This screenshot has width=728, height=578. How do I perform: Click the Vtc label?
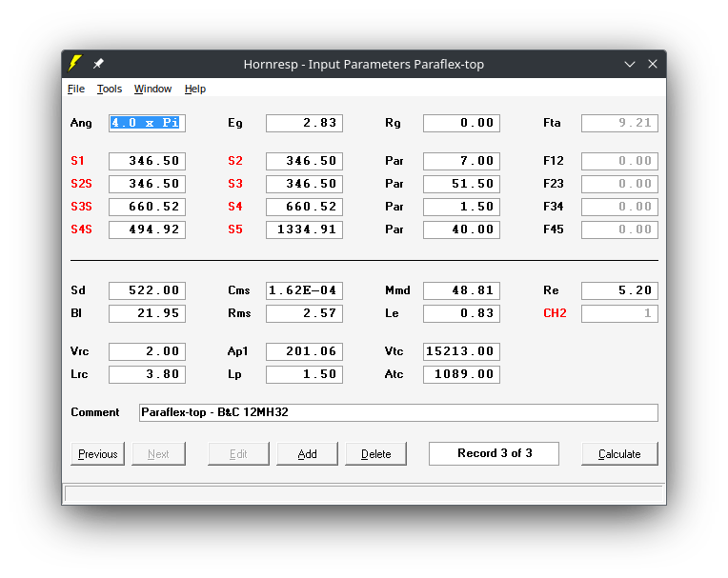394,351
